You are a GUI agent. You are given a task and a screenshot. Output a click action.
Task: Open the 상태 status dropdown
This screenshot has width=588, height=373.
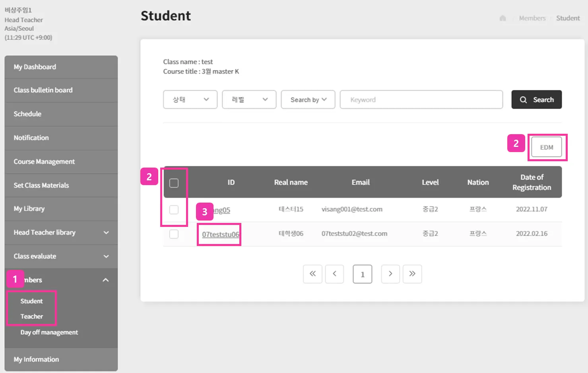(190, 100)
